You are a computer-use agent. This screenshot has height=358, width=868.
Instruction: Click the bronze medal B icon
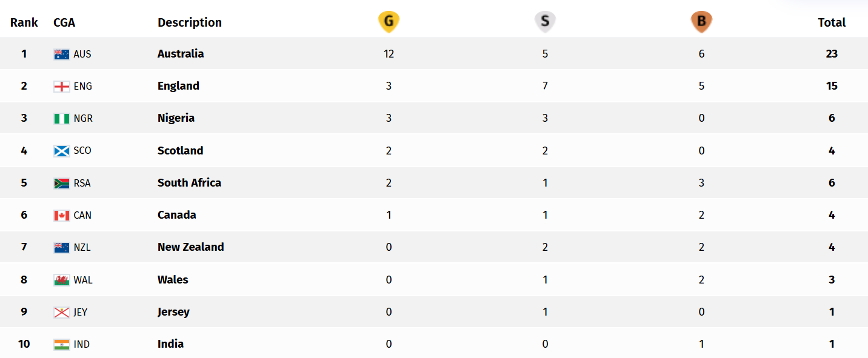pyautogui.click(x=701, y=22)
